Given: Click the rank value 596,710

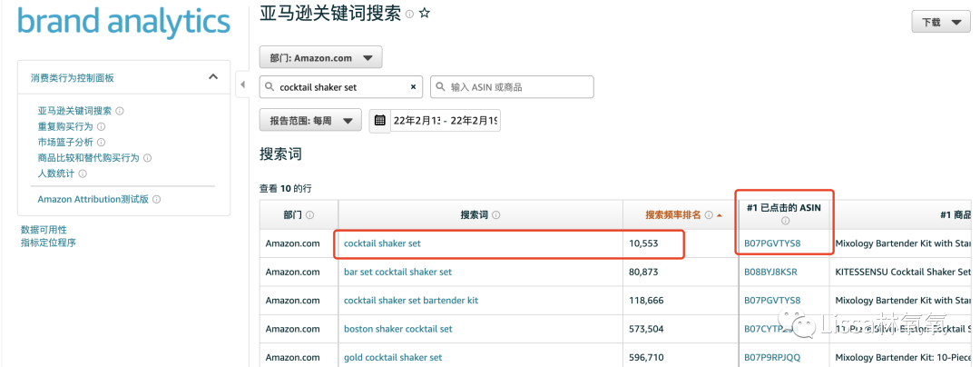Looking at the screenshot, I should [646, 358].
